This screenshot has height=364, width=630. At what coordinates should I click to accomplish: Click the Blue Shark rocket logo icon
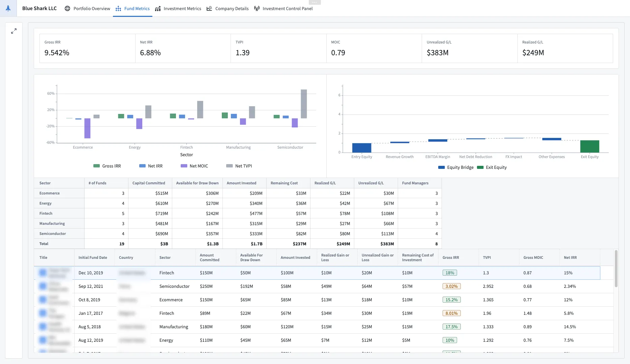click(8, 8)
